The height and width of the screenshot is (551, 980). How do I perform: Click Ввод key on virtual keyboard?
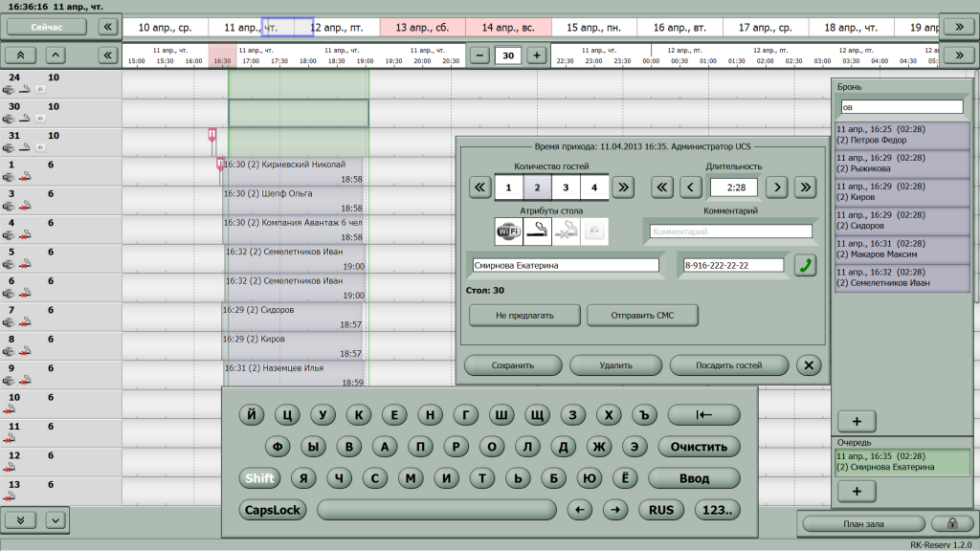pyautogui.click(x=694, y=478)
